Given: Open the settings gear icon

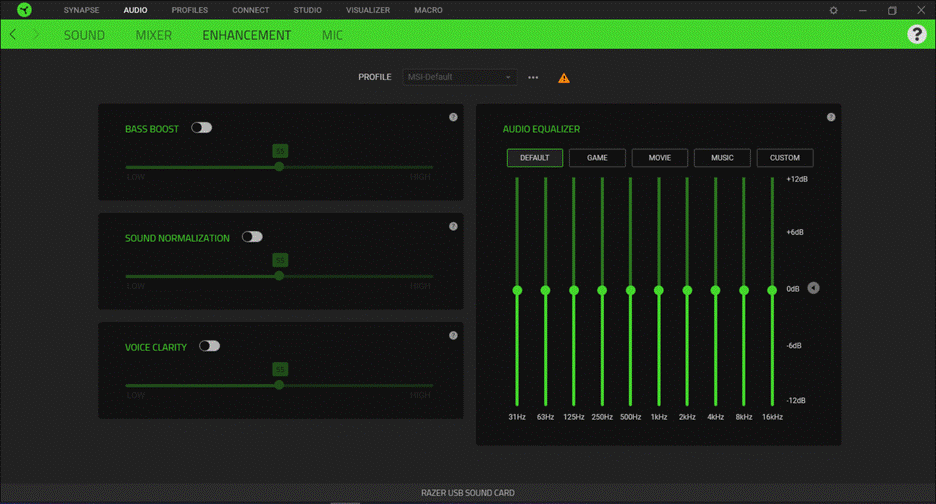Looking at the screenshot, I should tap(833, 10).
